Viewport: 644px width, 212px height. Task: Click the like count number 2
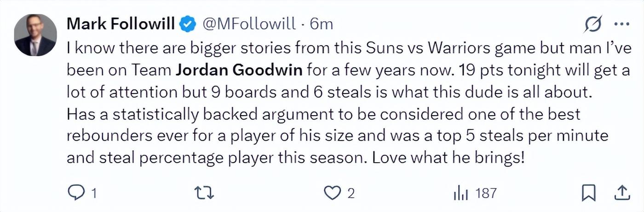pyautogui.click(x=351, y=193)
